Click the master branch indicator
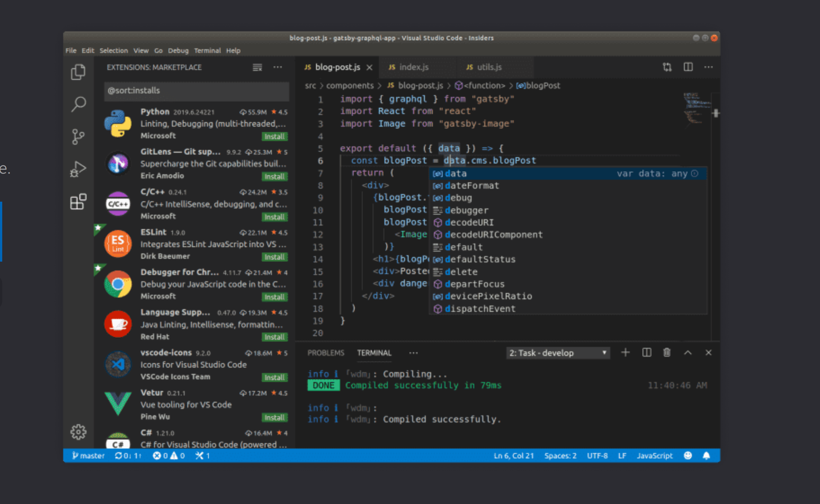The height and width of the screenshot is (504, 820). 88,456
